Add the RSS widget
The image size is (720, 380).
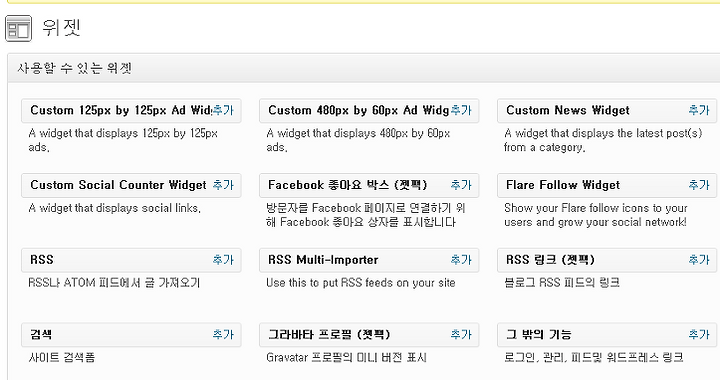point(223,260)
